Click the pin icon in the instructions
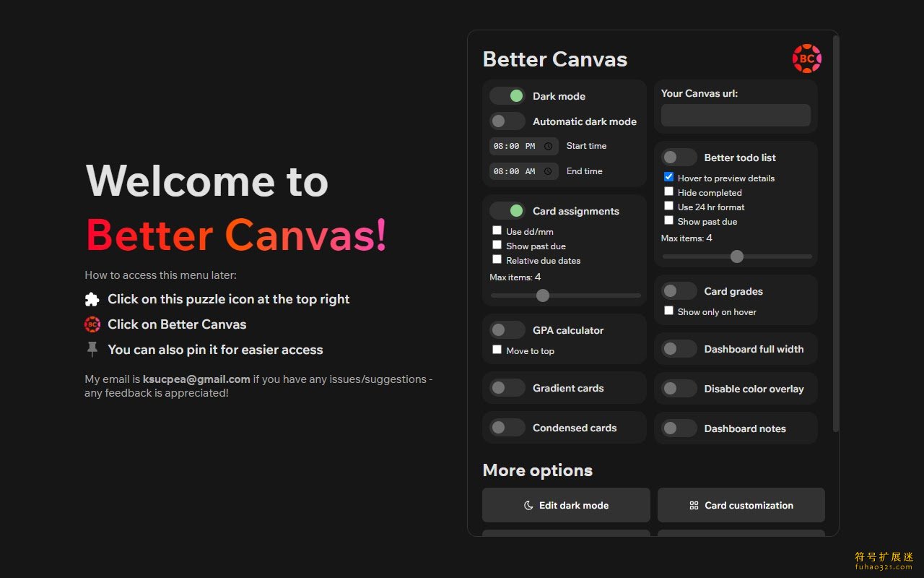The height and width of the screenshot is (578, 924). point(92,350)
